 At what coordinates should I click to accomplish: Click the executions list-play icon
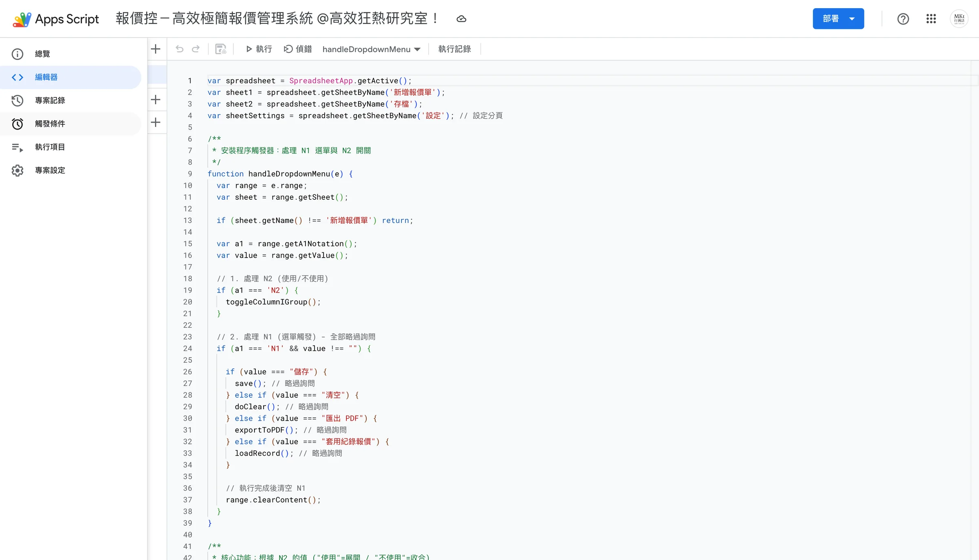[x=18, y=147]
